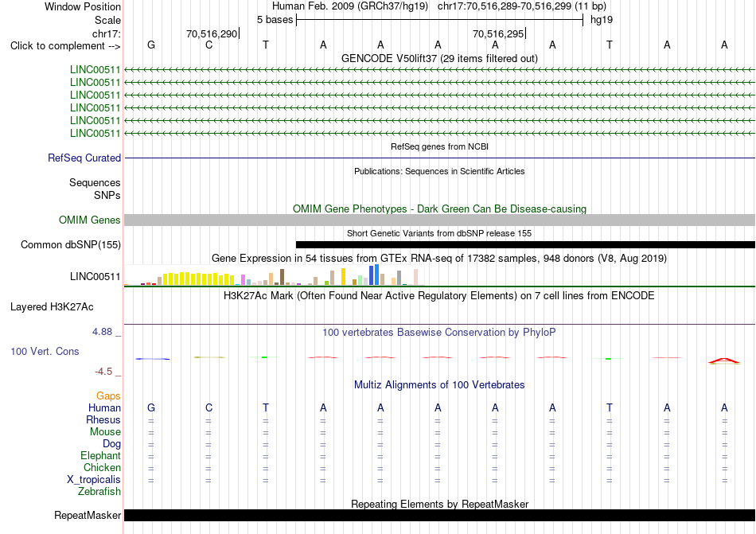This screenshot has width=756, height=534.
Task: Click the Rhesus species label
Action: point(103,419)
